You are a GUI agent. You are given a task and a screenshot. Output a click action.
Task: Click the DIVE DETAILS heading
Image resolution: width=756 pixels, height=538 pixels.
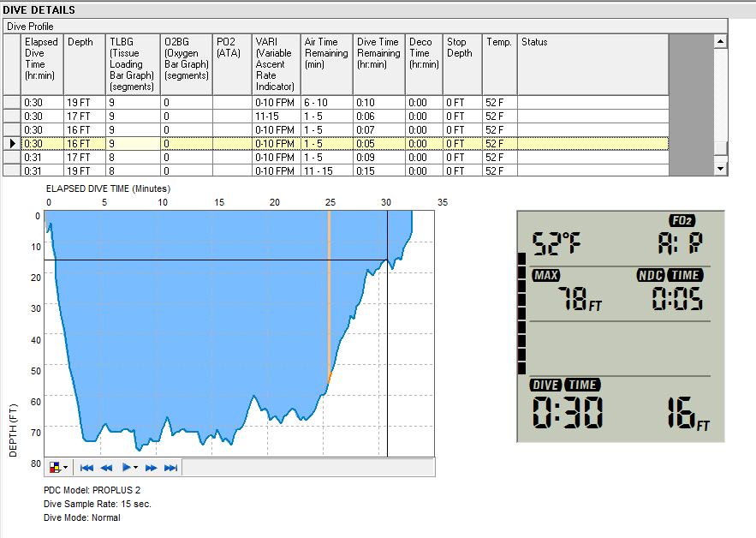click(39, 9)
